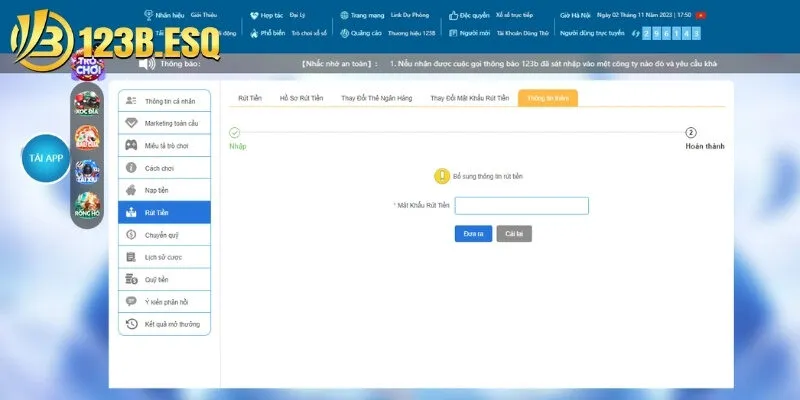800x400 pixels.
Task: Open the Tài Xỉu game icon
Action: coord(87,170)
